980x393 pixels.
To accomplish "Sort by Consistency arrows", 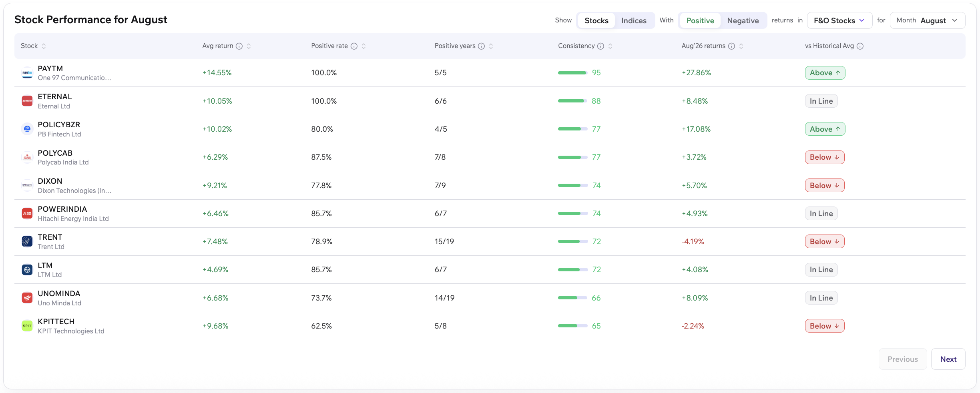I will [x=610, y=46].
